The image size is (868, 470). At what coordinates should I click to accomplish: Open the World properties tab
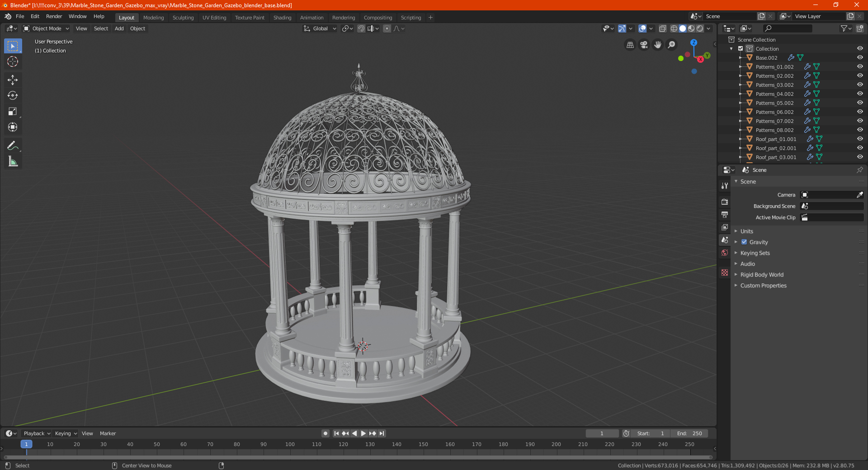[x=725, y=253]
